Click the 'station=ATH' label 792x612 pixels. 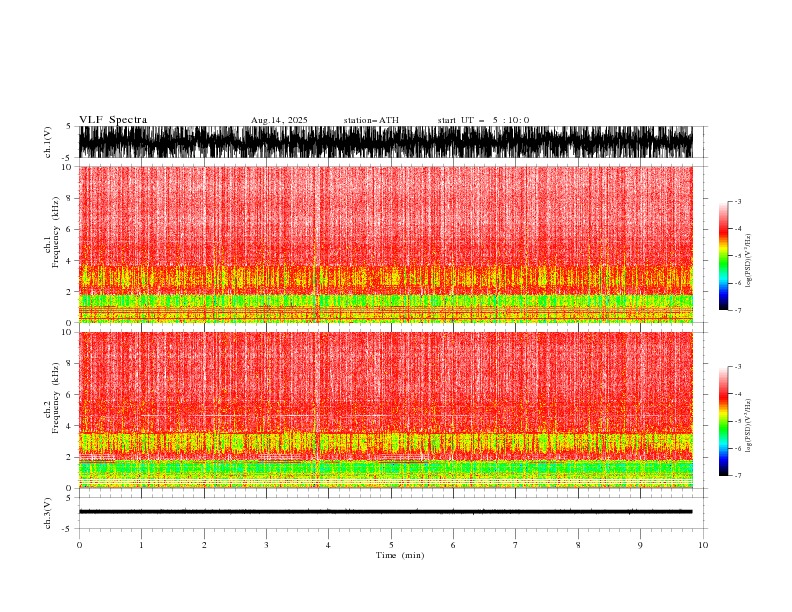tap(371, 120)
